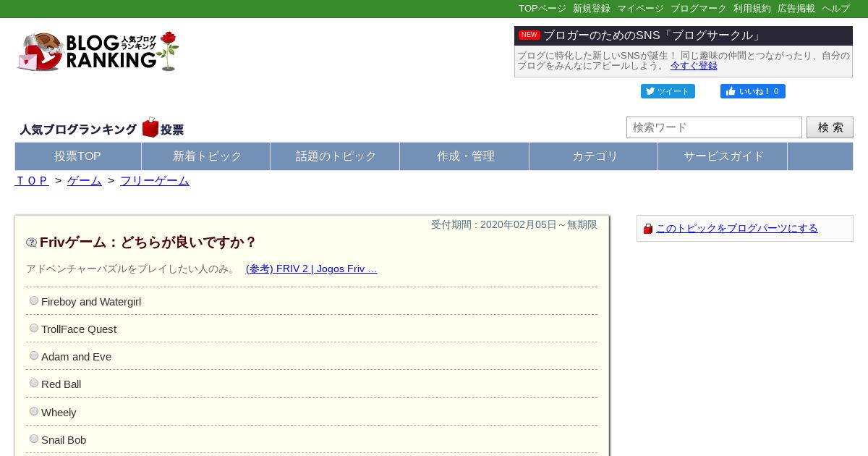The image size is (868, 456).
Task: Click the question mark icon beside Friv title
Action: coord(32,242)
